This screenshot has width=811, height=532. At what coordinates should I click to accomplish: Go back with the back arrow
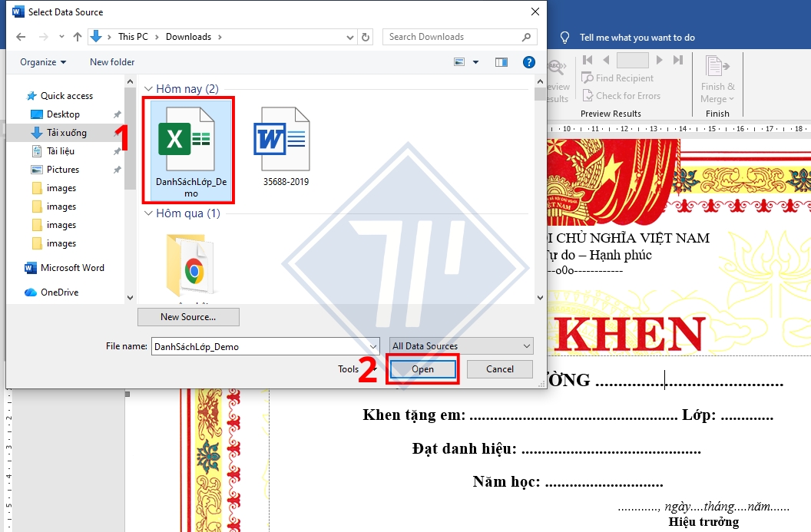21,37
